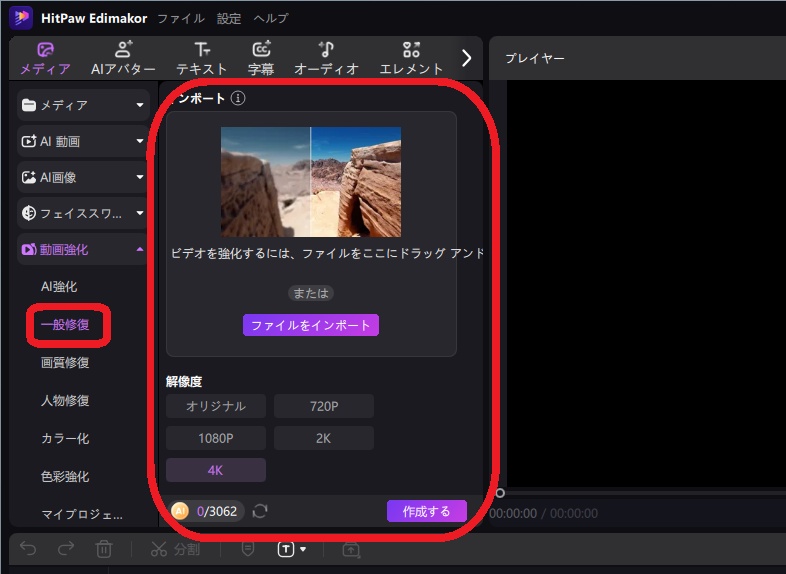This screenshot has height=574, width=786.
Task: Select 人物修復 in the sidebar
Action: 65,401
